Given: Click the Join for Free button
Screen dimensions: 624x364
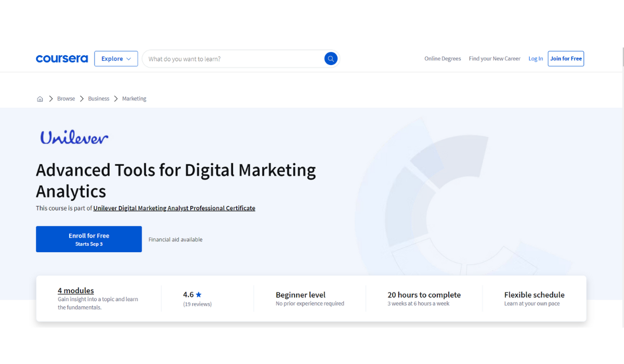Looking at the screenshot, I should coord(566,59).
